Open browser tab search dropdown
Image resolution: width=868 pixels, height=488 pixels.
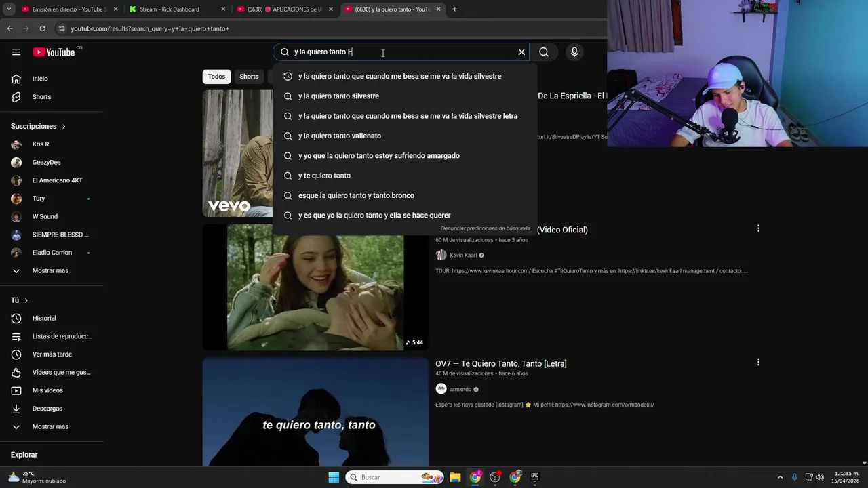point(8,9)
